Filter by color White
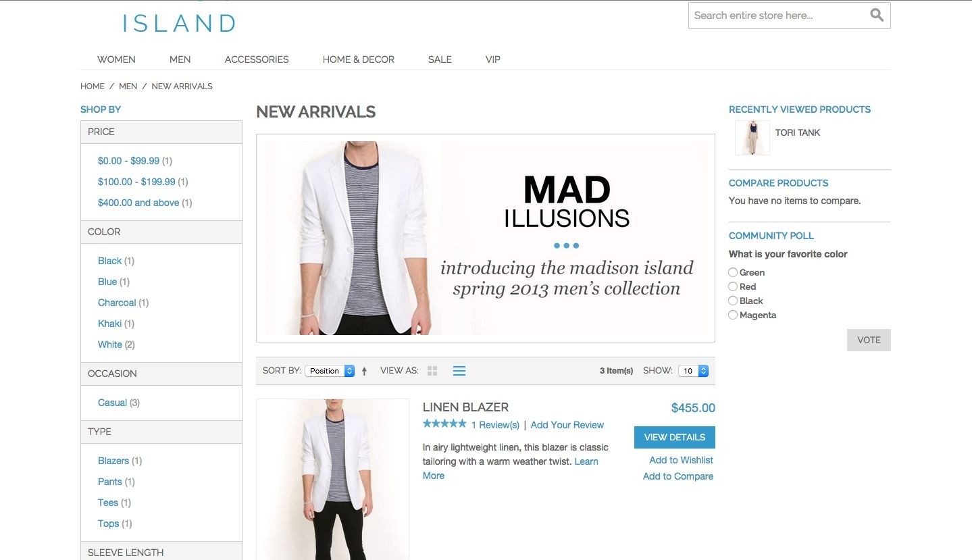Image resolution: width=972 pixels, height=560 pixels. (110, 345)
